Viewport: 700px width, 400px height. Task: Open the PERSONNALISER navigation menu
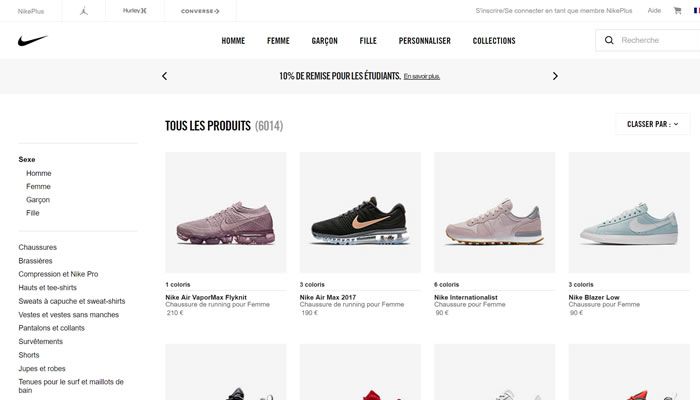click(425, 41)
